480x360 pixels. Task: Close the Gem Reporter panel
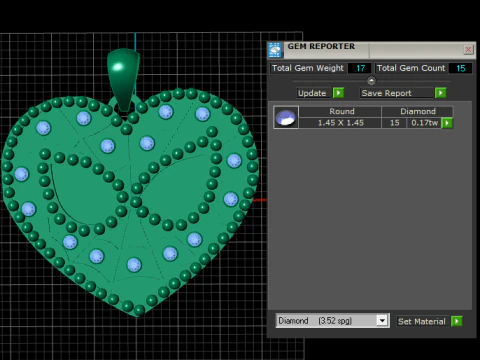pyautogui.click(x=468, y=50)
